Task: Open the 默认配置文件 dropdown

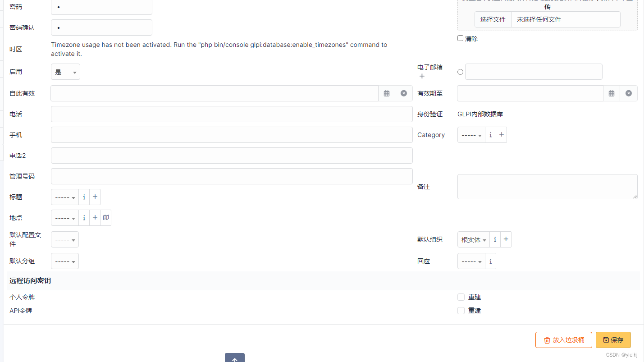Action: tap(65, 239)
